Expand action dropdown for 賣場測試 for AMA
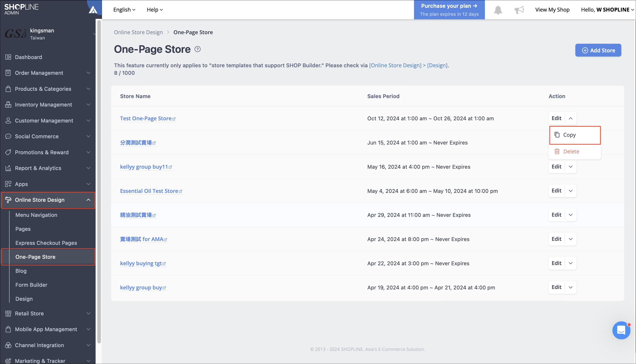The width and height of the screenshot is (636, 364). [x=570, y=239]
